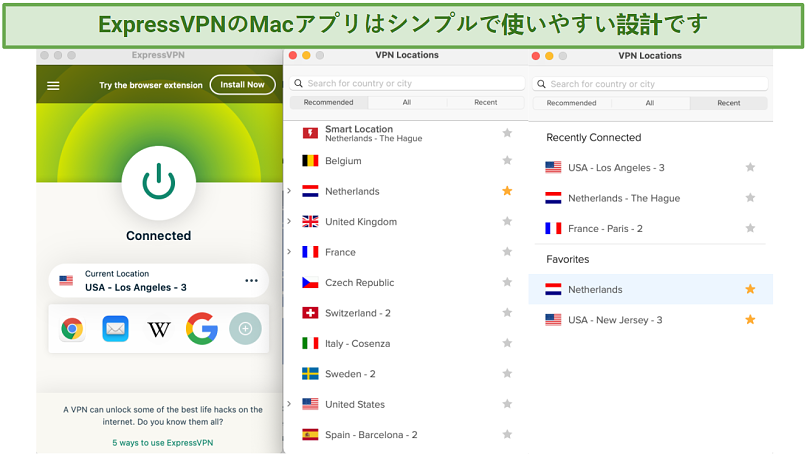The image size is (806, 455).
Task: Expand the Netherlands locations chevron
Action: click(289, 191)
